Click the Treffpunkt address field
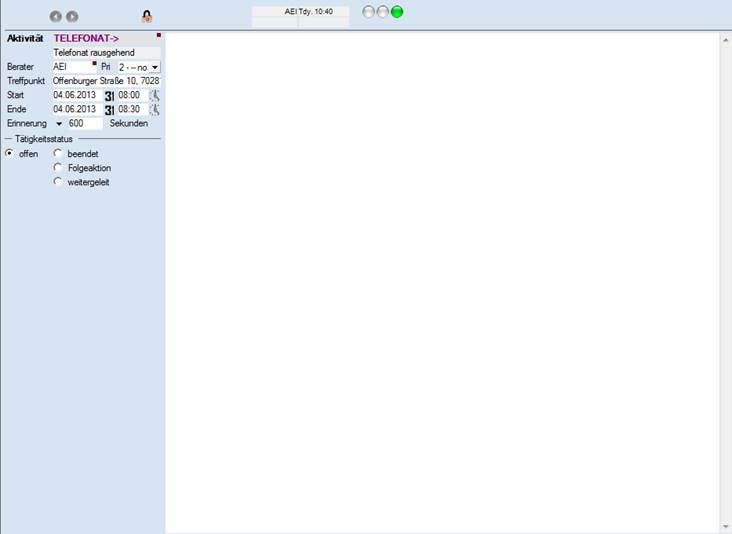 coord(106,81)
